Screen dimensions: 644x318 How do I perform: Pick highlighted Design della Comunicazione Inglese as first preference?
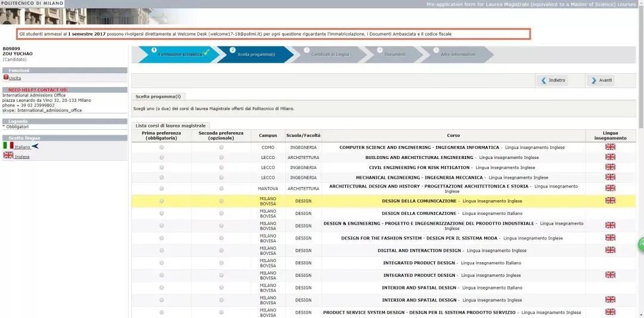pos(162,201)
